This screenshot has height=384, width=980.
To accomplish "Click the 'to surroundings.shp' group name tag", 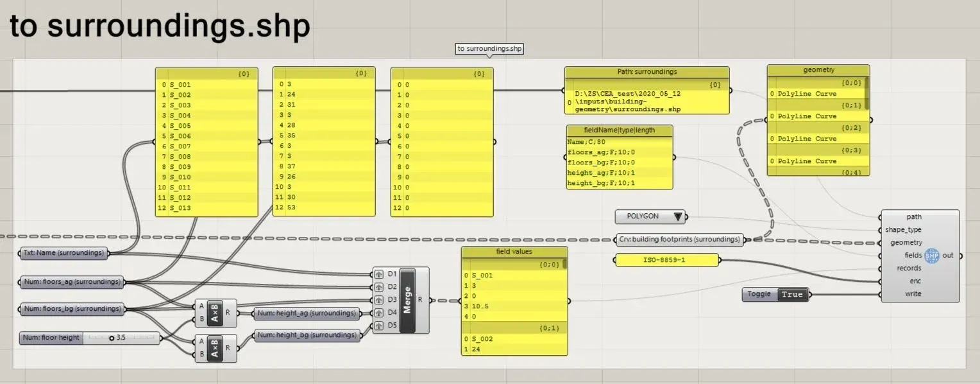I will coord(489,49).
